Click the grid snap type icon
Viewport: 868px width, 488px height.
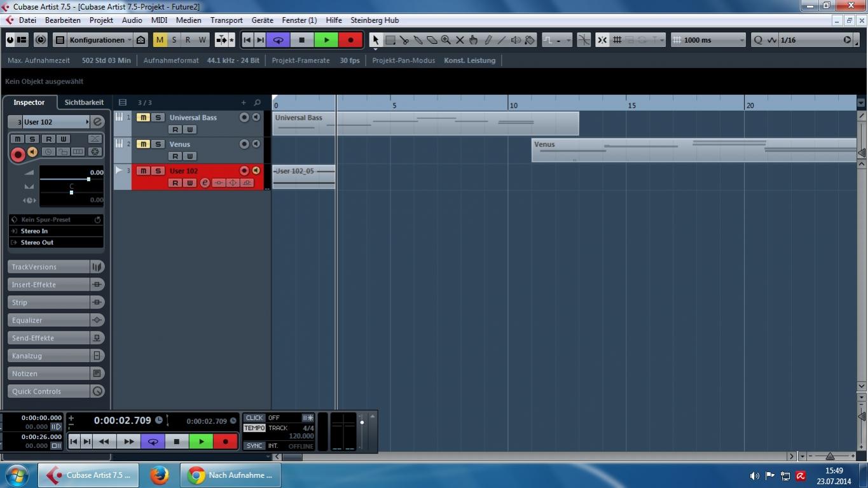pos(617,40)
